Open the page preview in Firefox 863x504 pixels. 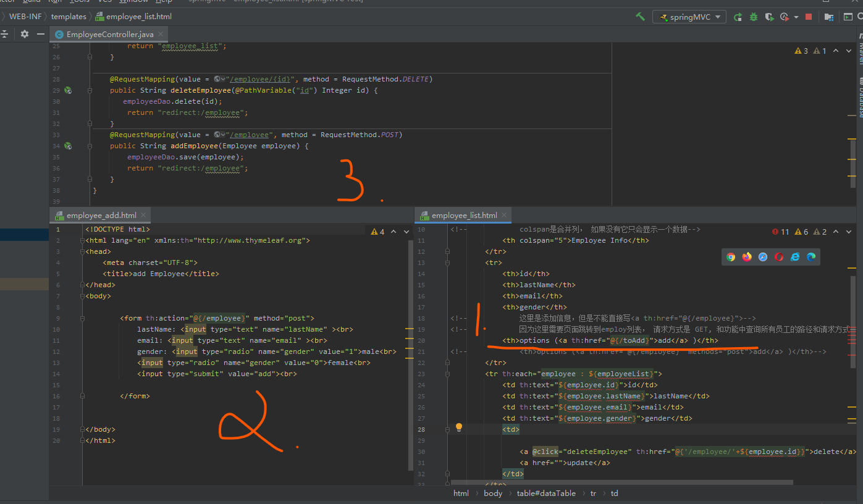pos(747,257)
